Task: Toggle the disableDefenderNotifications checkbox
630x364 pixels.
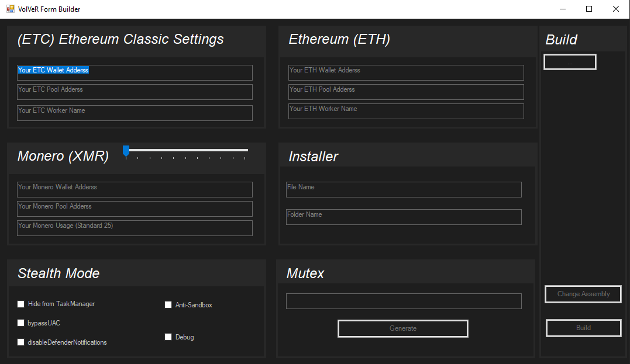Action: tap(21, 342)
